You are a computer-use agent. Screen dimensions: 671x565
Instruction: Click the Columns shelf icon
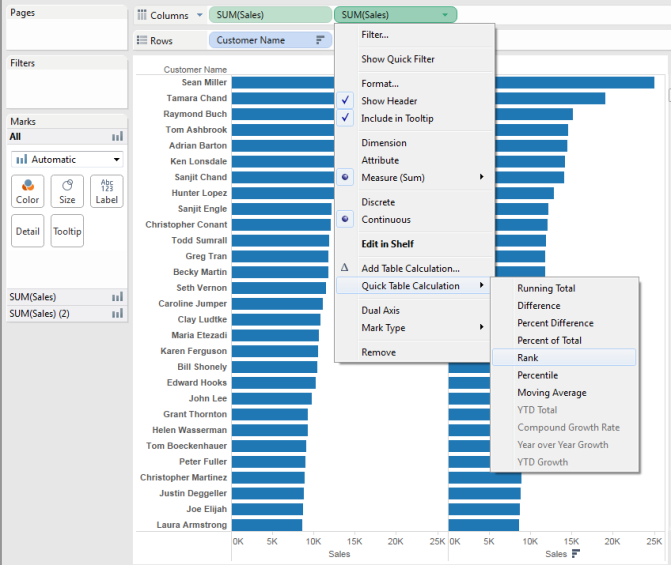pyautogui.click(x=141, y=16)
